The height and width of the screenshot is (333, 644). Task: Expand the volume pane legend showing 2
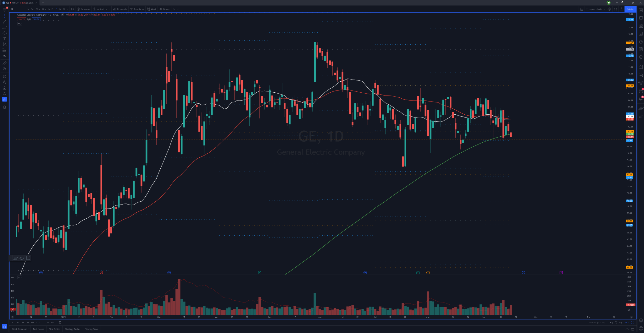[20, 277]
